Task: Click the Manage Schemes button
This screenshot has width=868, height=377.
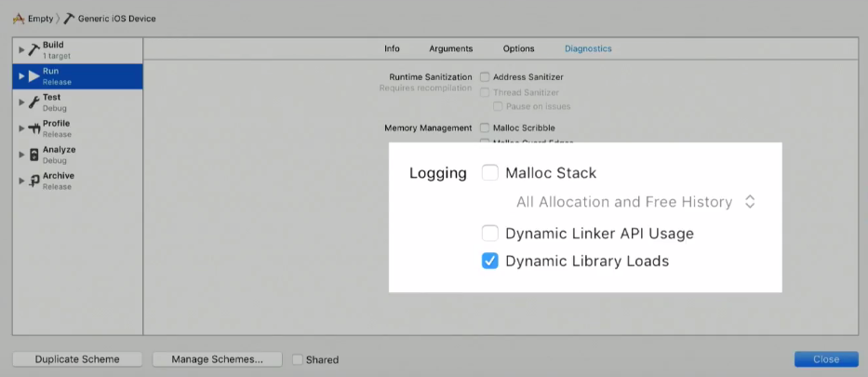Action: pos(217,359)
